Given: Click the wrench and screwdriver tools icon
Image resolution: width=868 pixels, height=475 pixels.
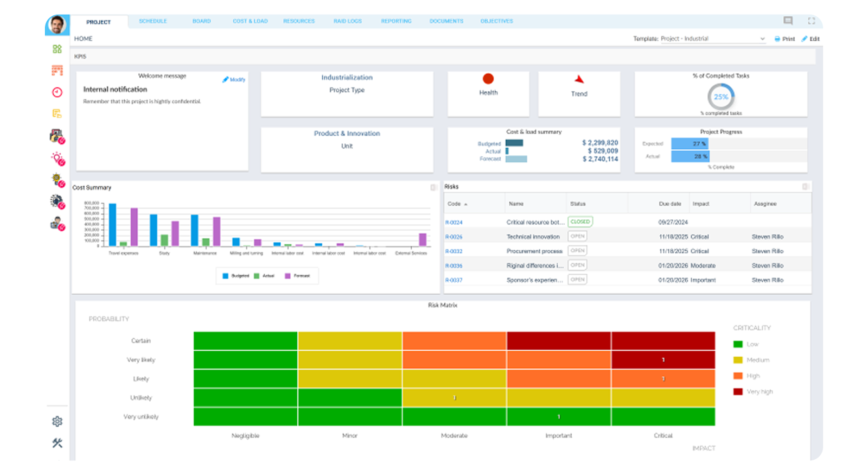Looking at the screenshot, I should click(x=57, y=443).
